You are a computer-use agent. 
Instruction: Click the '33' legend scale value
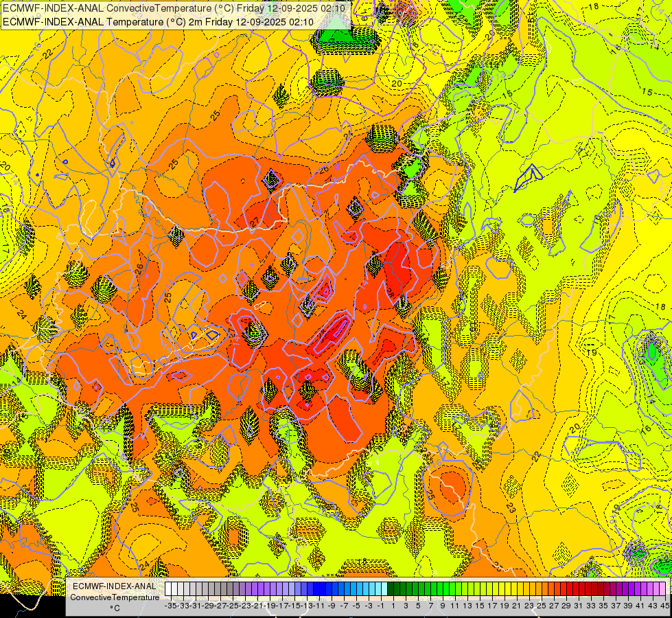pyautogui.click(x=591, y=606)
